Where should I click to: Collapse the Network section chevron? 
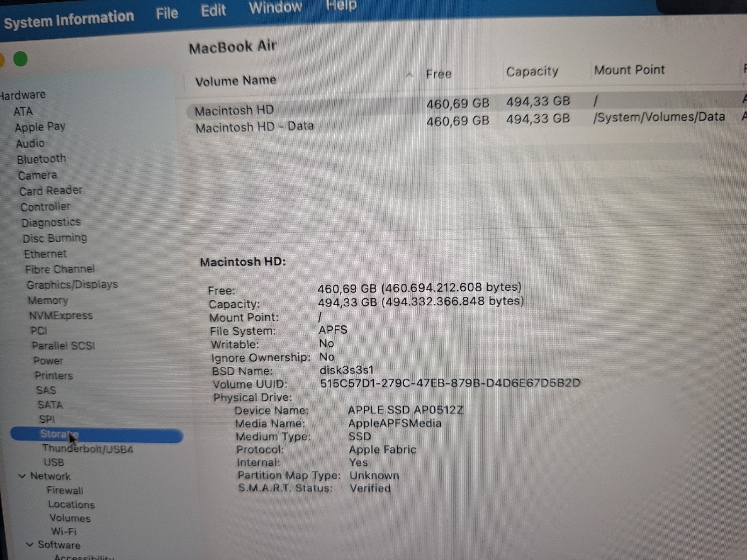tap(22, 476)
